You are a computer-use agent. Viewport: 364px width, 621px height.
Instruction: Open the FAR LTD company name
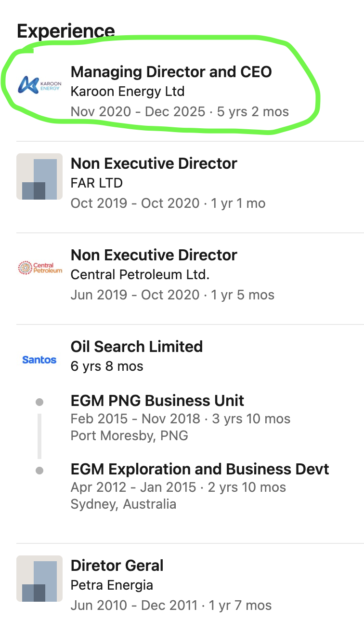pos(97,183)
